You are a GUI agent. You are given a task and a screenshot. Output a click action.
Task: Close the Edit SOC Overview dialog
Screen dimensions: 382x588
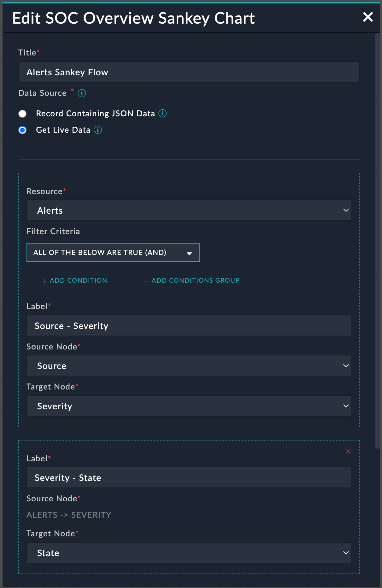click(368, 17)
